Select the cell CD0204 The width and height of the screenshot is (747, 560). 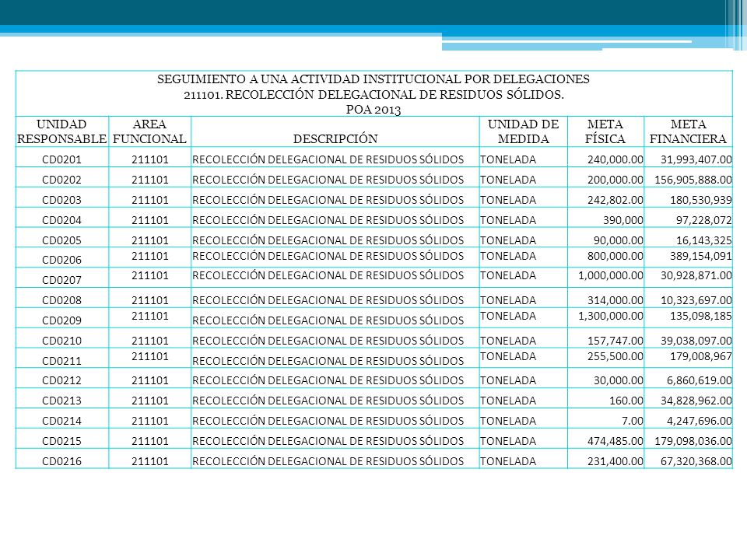pos(62,220)
